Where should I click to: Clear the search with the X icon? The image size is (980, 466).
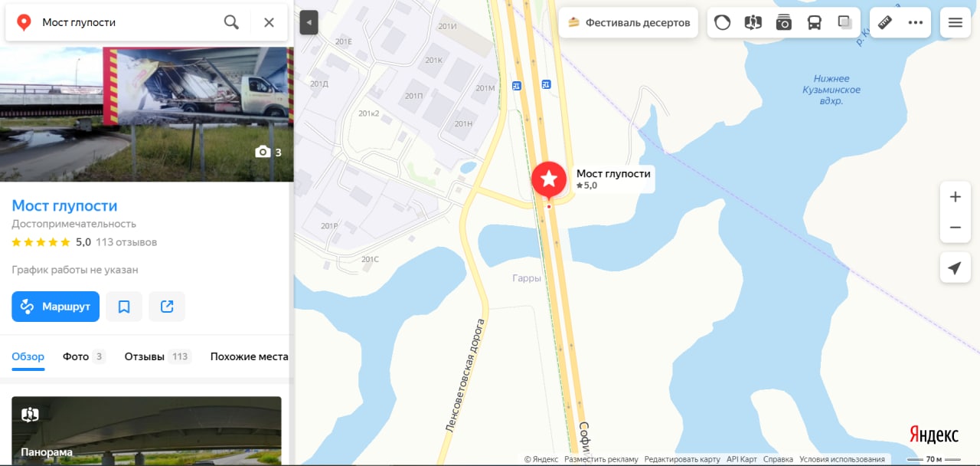coord(269,22)
